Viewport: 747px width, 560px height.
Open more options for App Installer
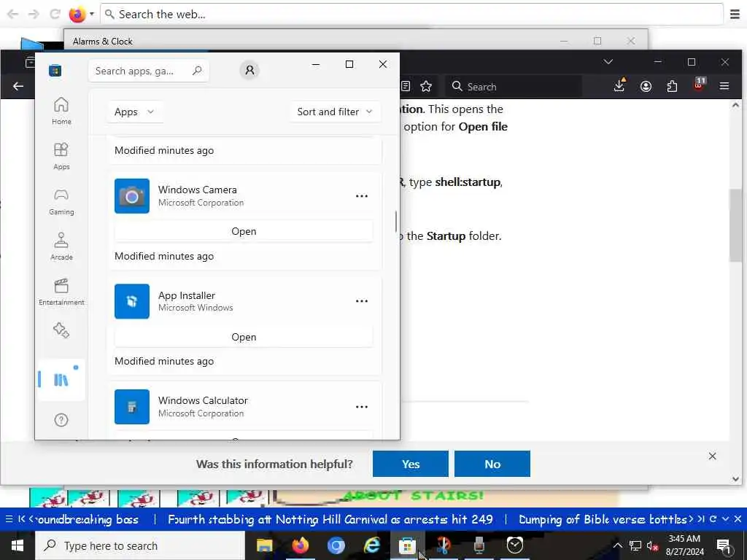point(362,301)
